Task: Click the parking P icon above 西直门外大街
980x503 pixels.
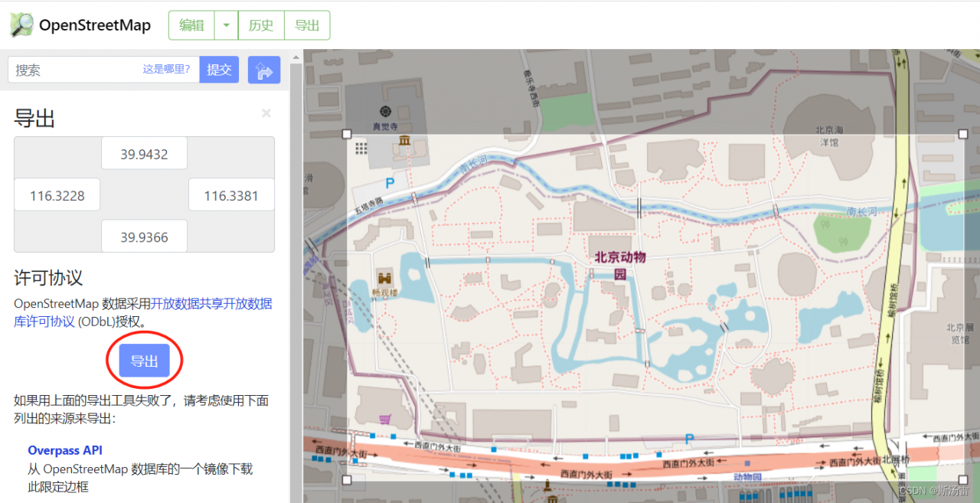Action: click(x=689, y=439)
